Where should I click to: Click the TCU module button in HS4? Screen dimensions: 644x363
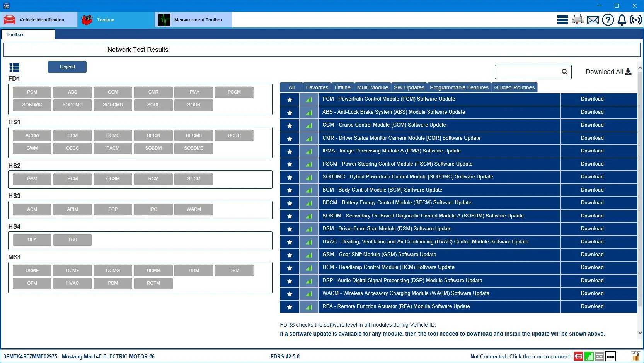click(x=73, y=240)
